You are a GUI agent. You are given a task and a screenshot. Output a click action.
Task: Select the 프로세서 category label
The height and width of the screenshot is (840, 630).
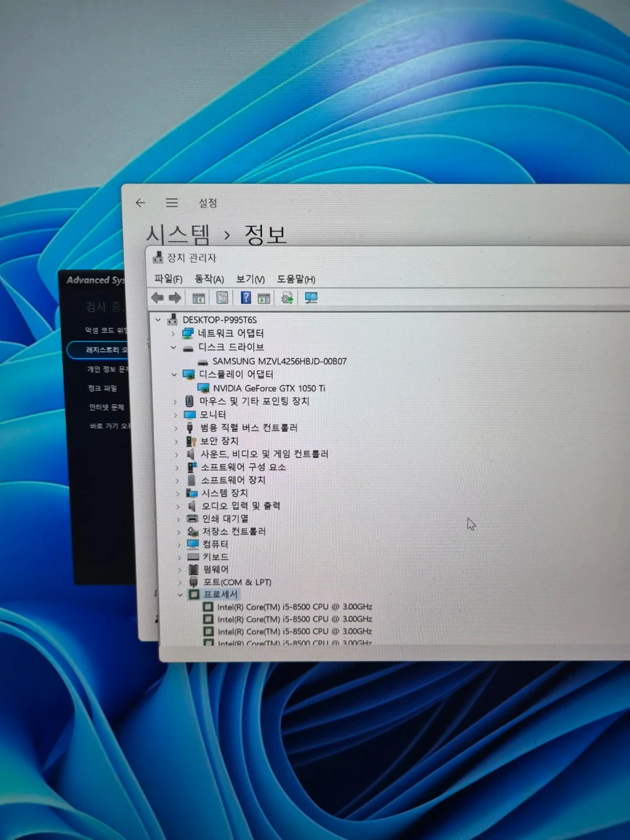(220, 594)
